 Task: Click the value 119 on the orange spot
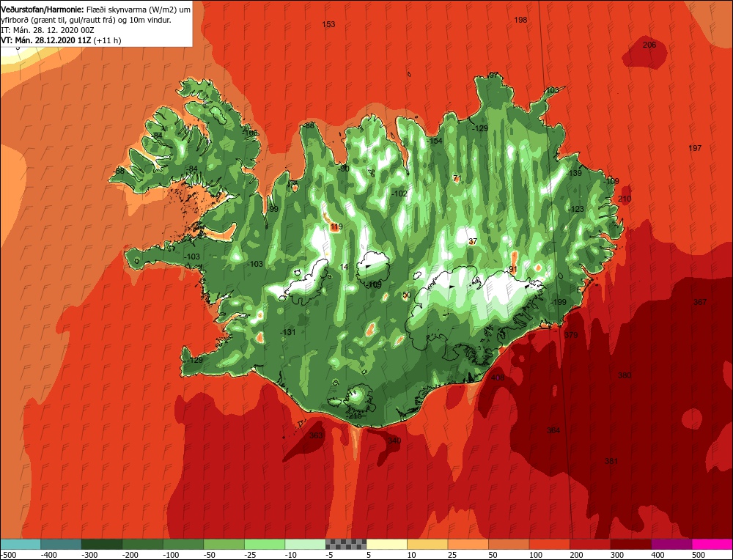(x=336, y=227)
